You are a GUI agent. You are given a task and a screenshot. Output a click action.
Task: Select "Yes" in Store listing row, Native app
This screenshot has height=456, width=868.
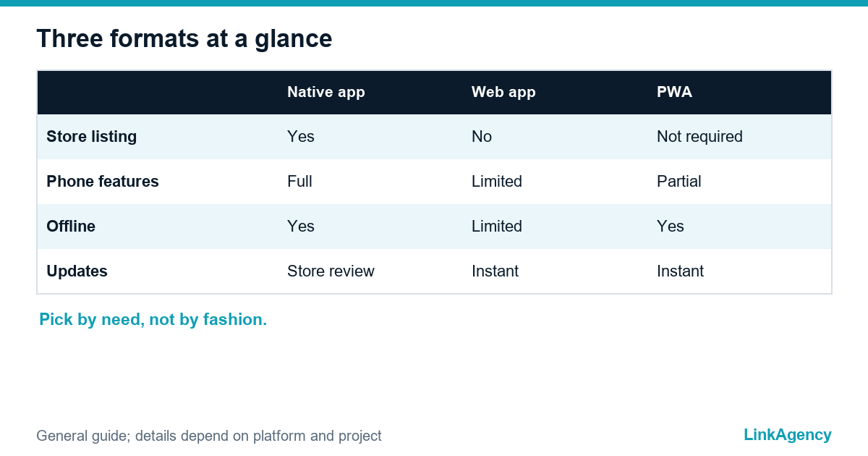(x=301, y=136)
